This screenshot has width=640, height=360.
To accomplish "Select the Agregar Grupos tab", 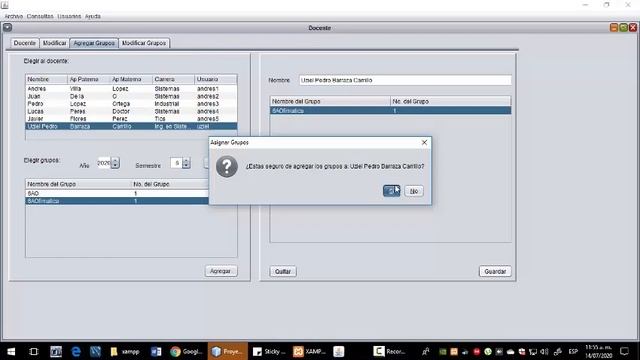I will click(x=94, y=43).
